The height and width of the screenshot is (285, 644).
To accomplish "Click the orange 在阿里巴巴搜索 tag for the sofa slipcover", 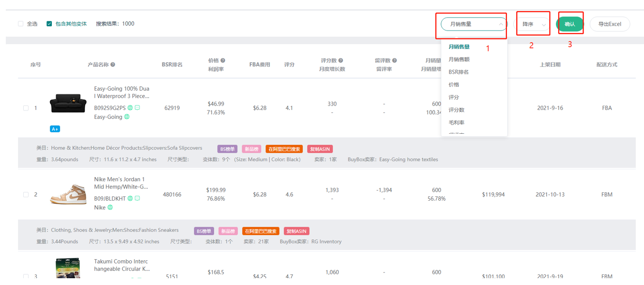I will pyautogui.click(x=284, y=149).
